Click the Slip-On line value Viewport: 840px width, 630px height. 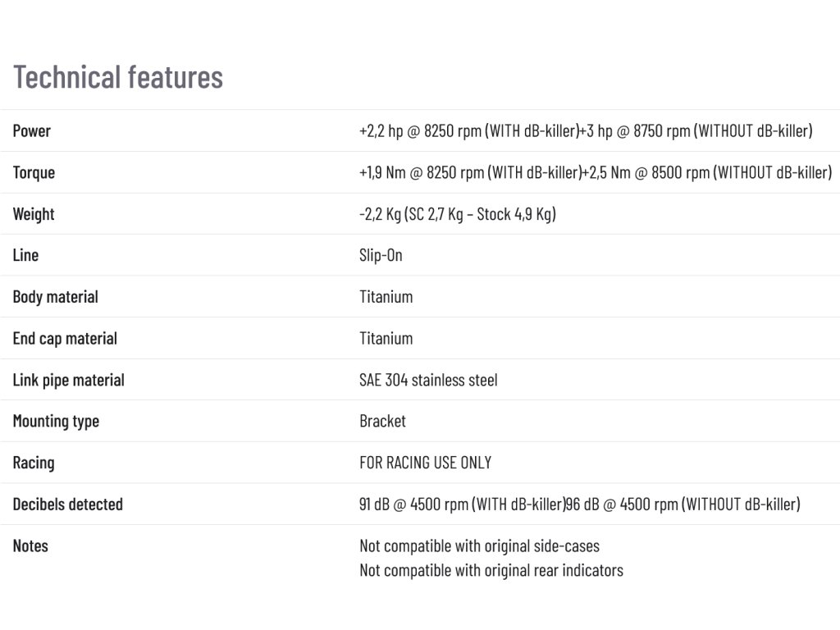[x=381, y=255]
